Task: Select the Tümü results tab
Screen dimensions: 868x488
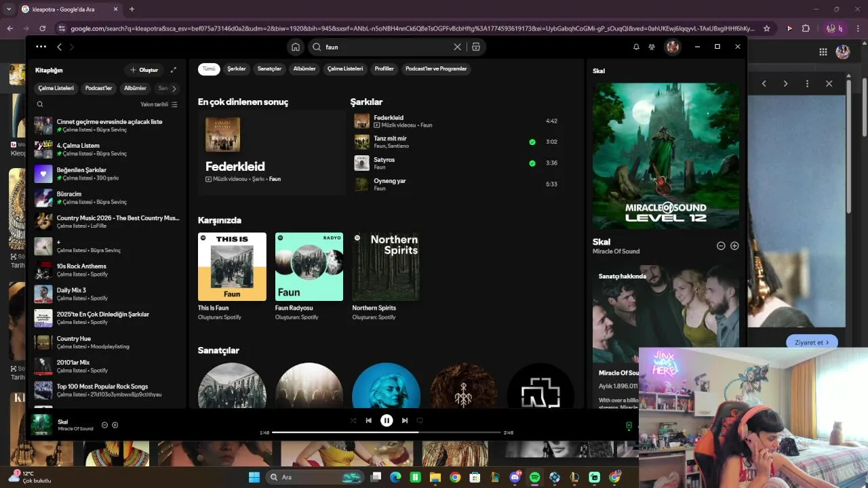Action: point(209,68)
